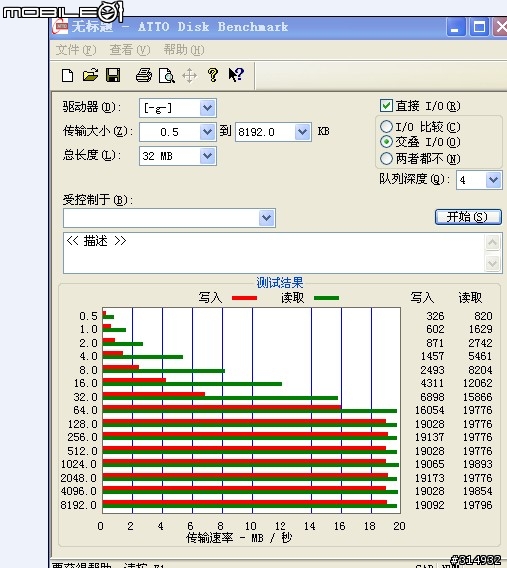Click the write value 16054
This screenshot has height=568, width=507.
pos(429,410)
